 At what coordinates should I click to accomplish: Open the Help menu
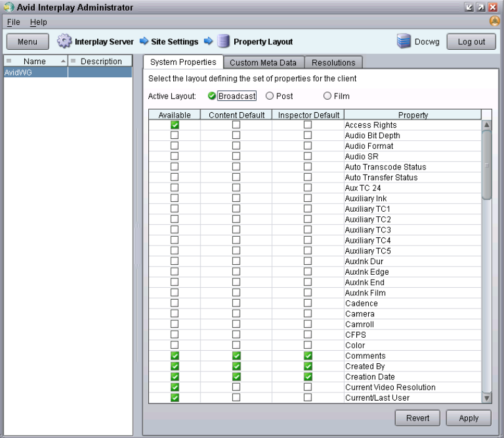[38, 22]
